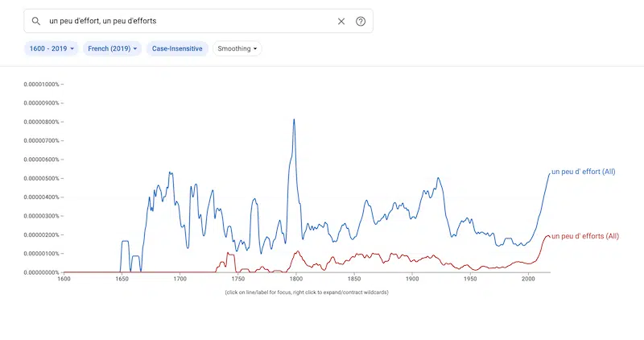644x340 pixels.
Task: Click the 1700 x-axis year label
Action: (180, 280)
